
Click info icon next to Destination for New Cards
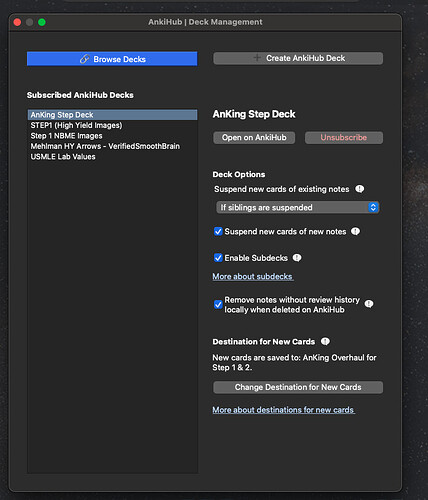[x=325, y=342]
